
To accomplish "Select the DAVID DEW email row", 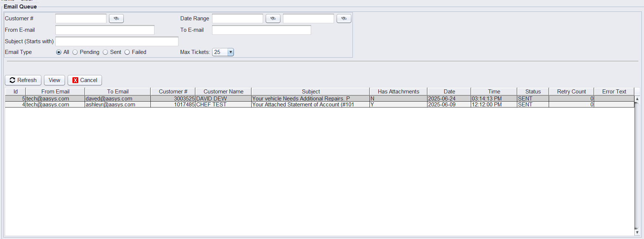I will 211,99.
